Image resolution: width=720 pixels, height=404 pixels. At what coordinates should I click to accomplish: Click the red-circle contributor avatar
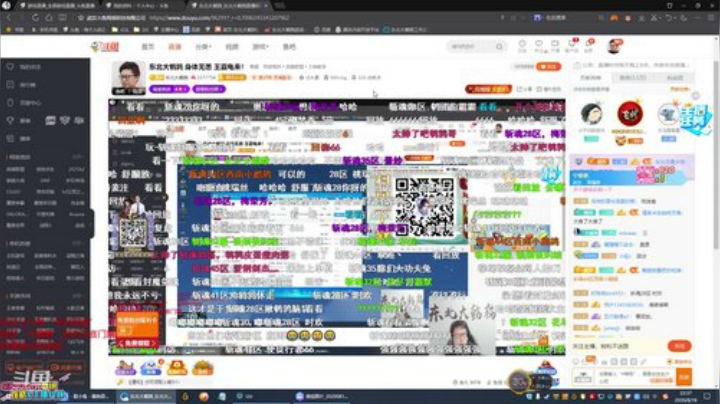click(x=630, y=113)
